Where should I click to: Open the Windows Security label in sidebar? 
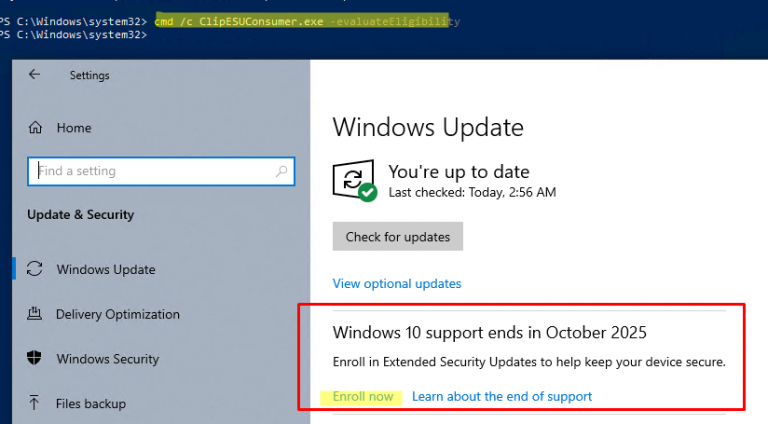click(108, 359)
